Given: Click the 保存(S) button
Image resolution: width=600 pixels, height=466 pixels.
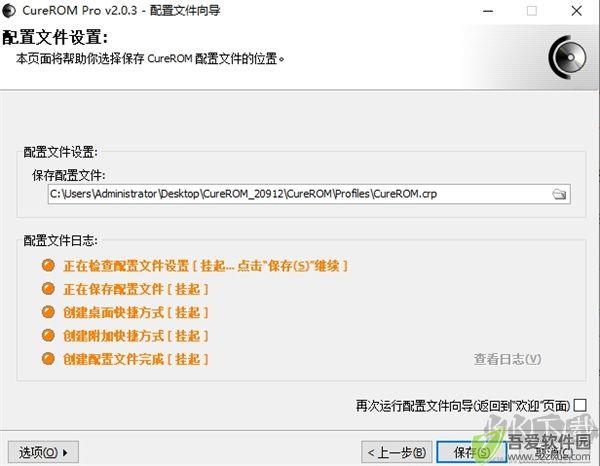Looking at the screenshot, I should [471, 453].
